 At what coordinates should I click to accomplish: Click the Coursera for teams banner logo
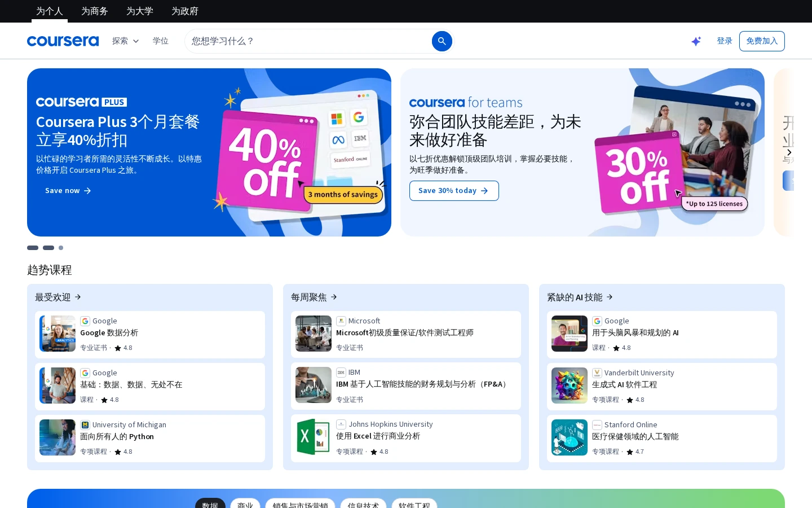(466, 103)
